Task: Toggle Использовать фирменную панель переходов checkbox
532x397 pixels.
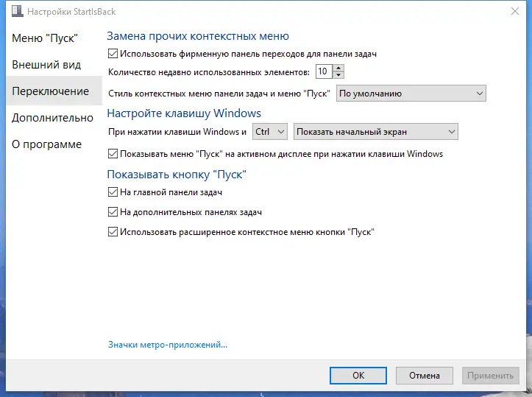Action: (x=113, y=54)
